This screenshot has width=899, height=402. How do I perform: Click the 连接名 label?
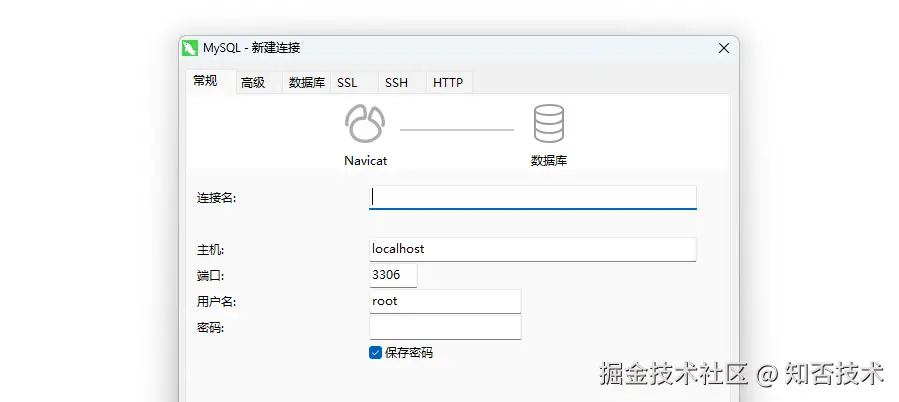point(217,198)
